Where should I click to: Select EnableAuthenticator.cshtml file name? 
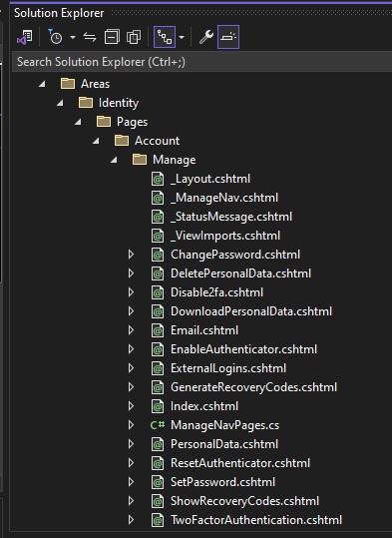pyautogui.click(x=243, y=349)
